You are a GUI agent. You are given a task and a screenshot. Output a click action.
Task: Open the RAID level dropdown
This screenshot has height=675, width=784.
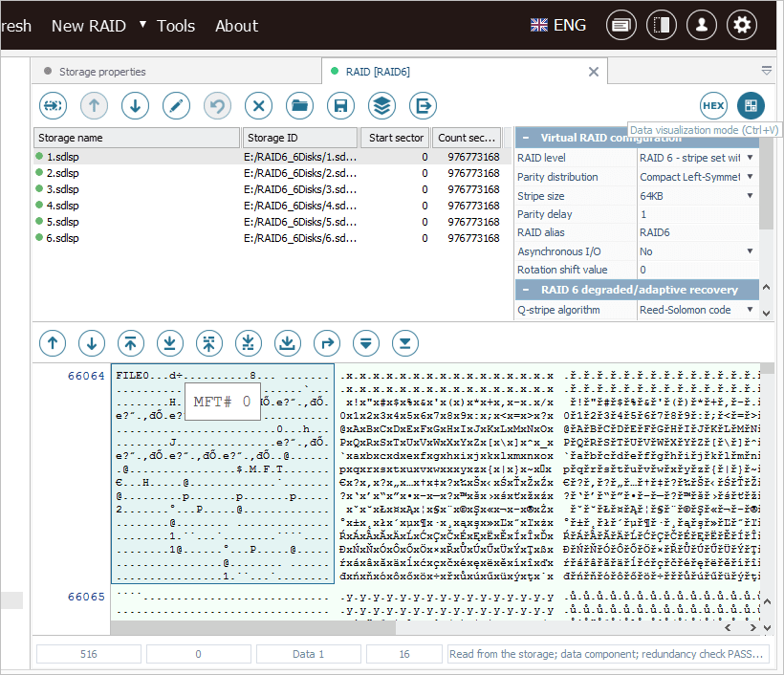pyautogui.click(x=750, y=158)
